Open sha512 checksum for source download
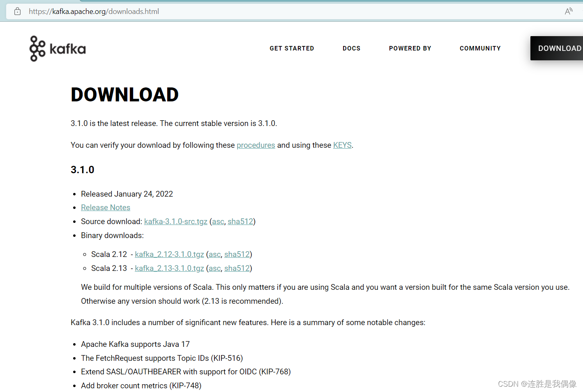 240,222
